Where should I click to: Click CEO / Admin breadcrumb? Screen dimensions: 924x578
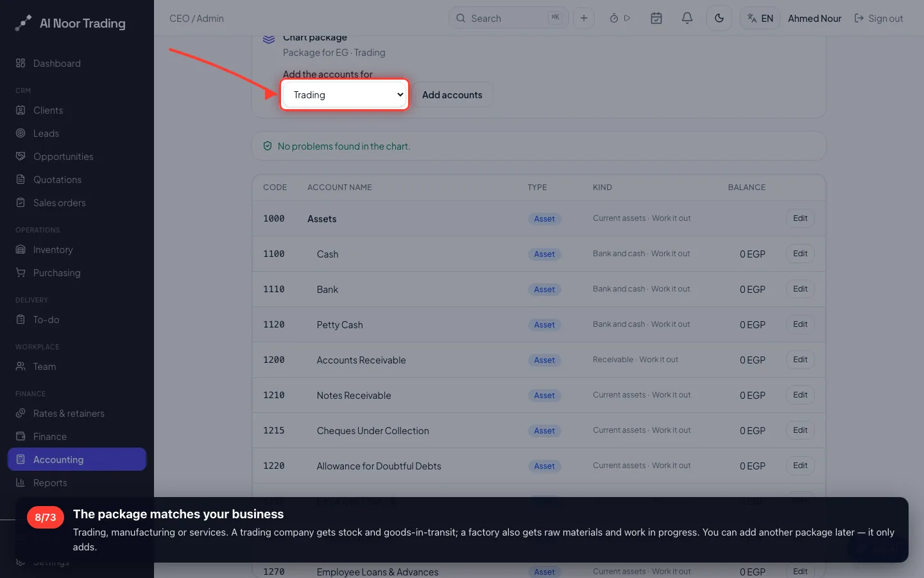196,18
